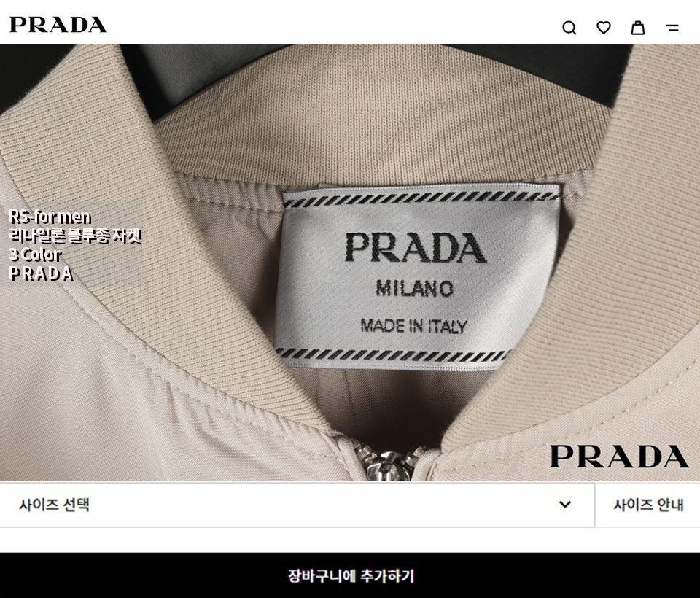This screenshot has height=598, width=700.
Task: Click the '3 Color' caption text
Action: click(x=35, y=255)
